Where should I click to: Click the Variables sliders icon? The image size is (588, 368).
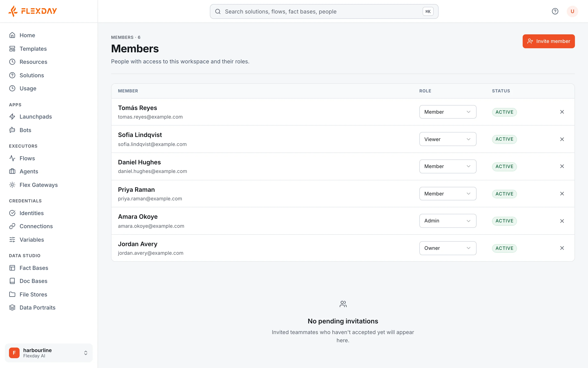pos(12,240)
